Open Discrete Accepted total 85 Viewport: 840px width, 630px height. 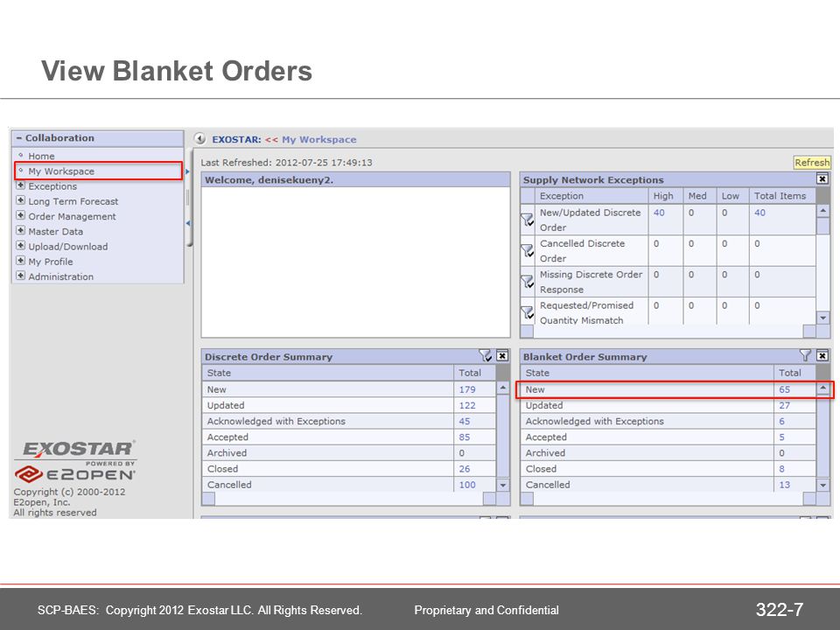point(464,437)
